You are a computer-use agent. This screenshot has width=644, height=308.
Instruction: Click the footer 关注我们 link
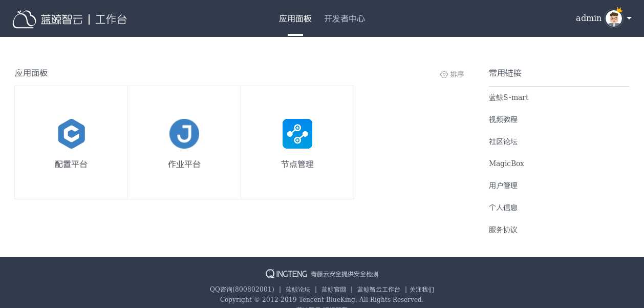pos(422,290)
